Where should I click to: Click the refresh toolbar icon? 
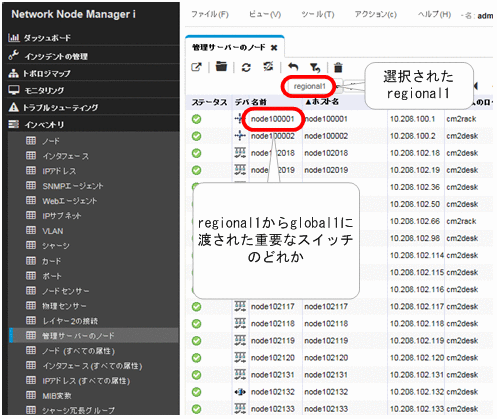pos(246,67)
